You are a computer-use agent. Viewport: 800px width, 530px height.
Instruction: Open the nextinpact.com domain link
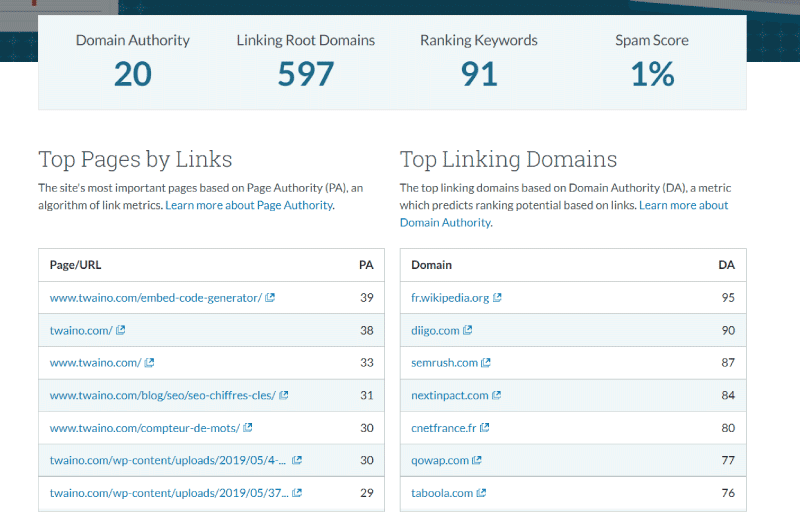tap(449, 395)
